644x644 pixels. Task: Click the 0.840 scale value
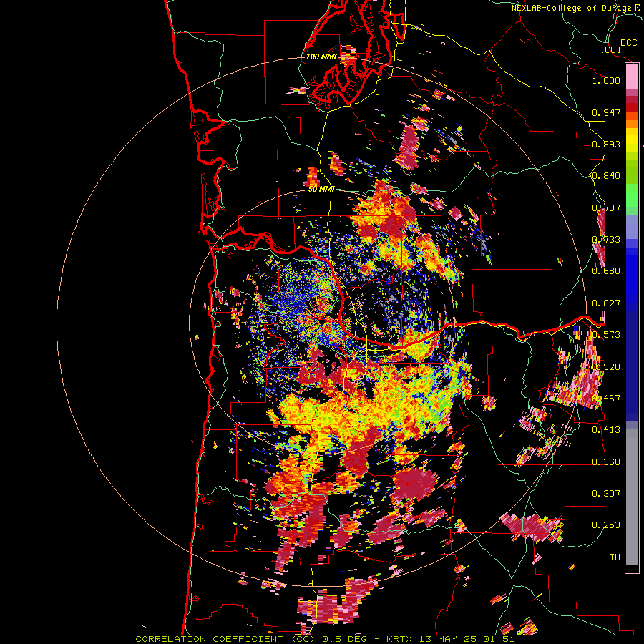click(606, 176)
